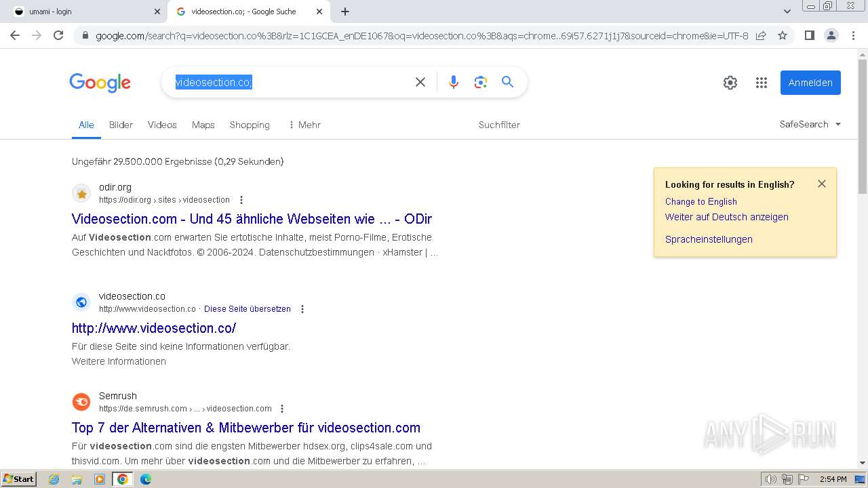This screenshot has height=488, width=868.
Task: Close the English results popup
Action: pos(822,184)
